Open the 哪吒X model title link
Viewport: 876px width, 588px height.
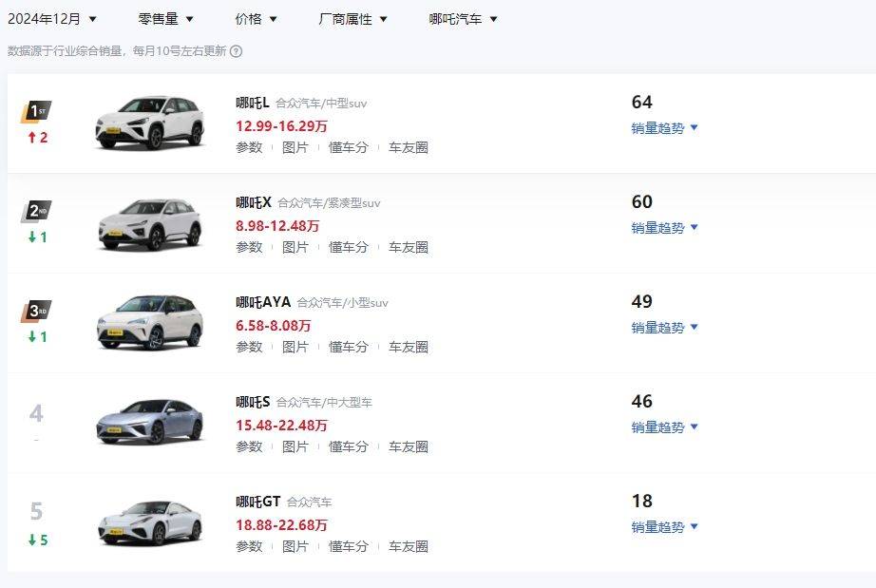(x=253, y=202)
